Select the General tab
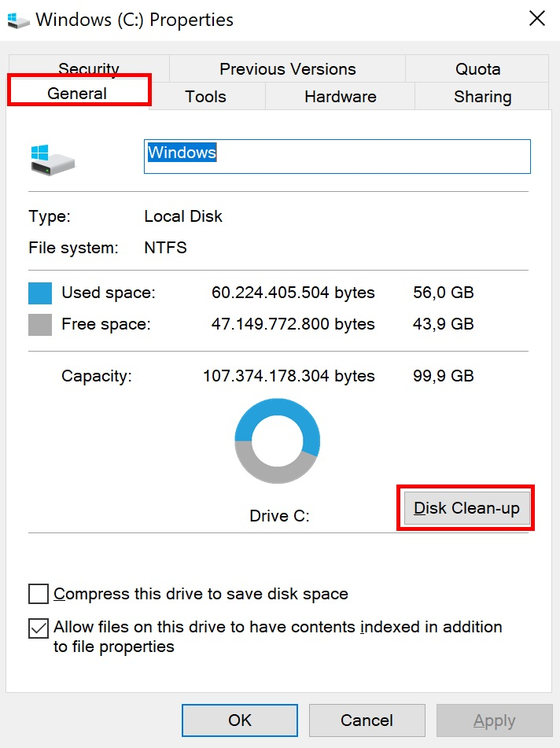The height and width of the screenshot is (748, 560). coord(77,94)
